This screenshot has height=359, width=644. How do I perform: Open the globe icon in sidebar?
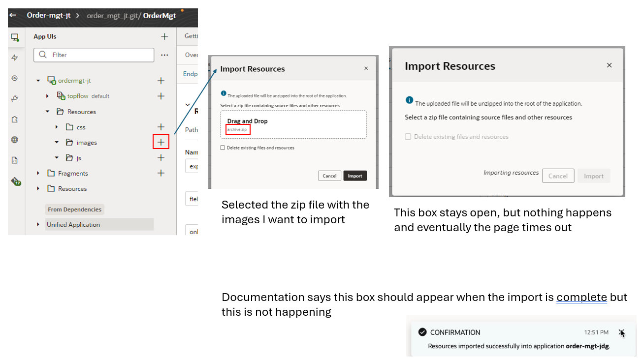[15, 140]
